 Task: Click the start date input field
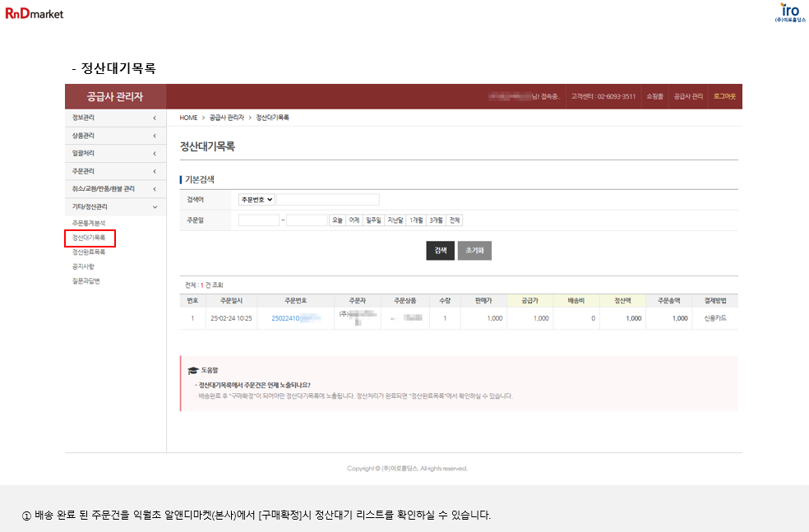[258, 220]
